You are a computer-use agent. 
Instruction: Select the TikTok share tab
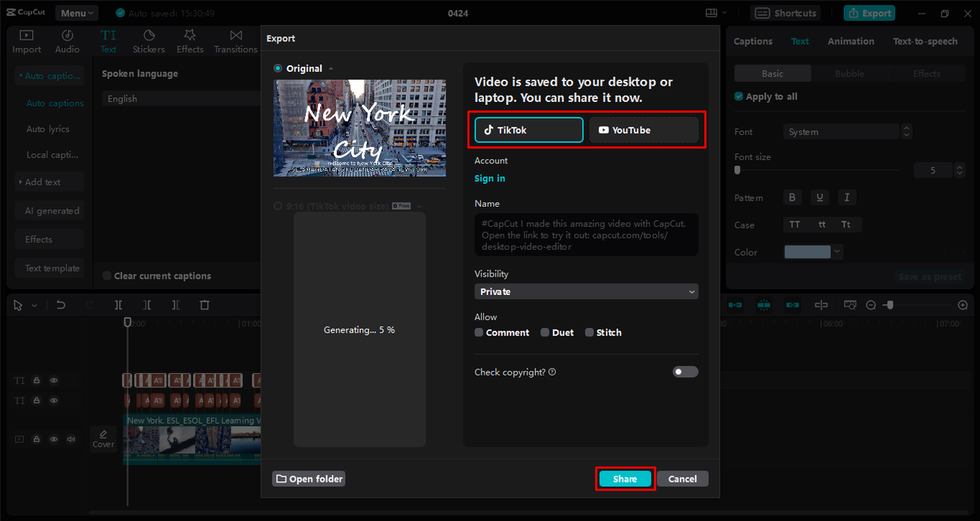click(529, 130)
